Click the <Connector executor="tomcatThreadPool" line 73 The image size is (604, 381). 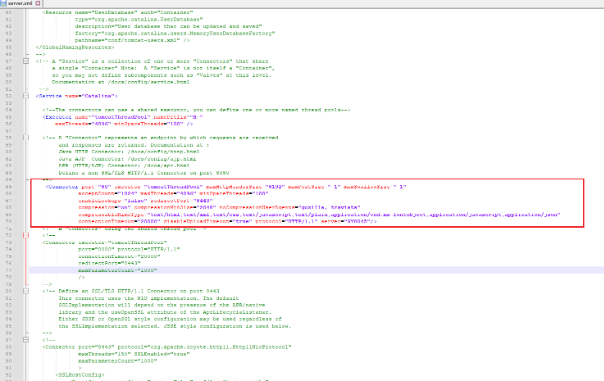(105, 242)
